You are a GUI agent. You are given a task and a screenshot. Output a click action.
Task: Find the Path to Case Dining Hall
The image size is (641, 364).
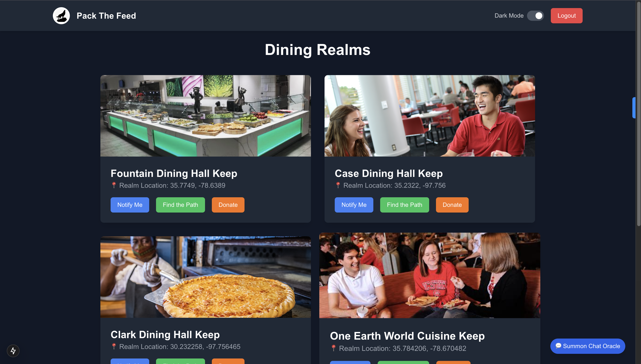pos(404,205)
